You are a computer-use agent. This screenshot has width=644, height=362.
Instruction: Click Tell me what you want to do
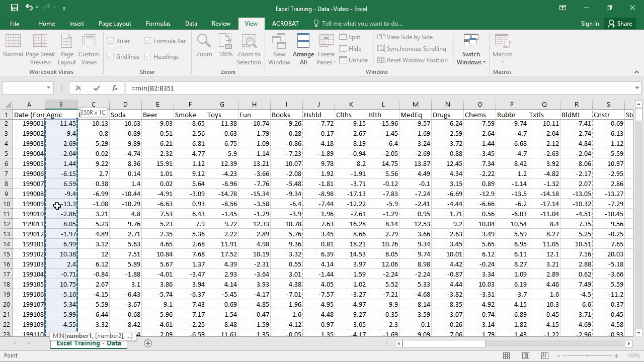click(x=358, y=24)
